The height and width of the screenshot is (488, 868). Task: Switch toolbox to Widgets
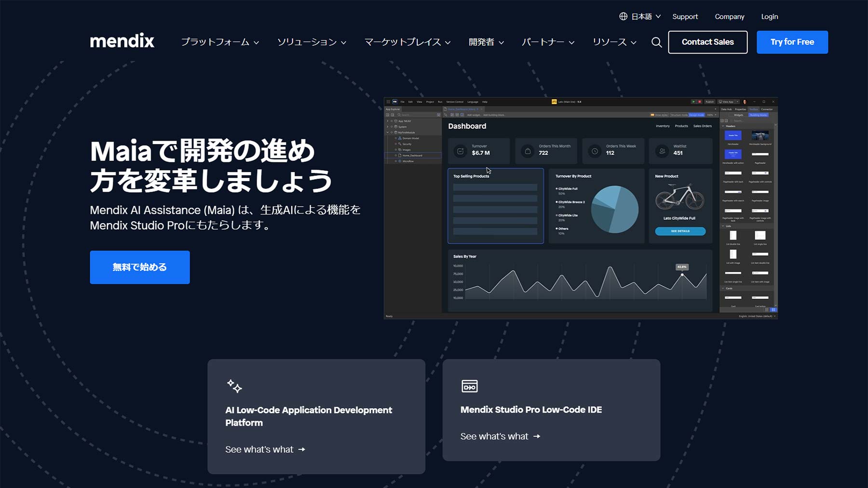pos(738,115)
